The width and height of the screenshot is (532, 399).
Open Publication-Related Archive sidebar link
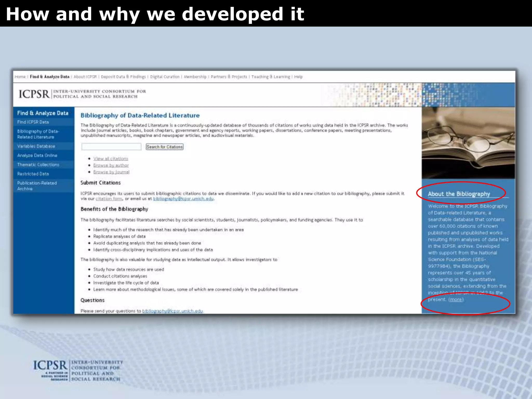coord(37,186)
